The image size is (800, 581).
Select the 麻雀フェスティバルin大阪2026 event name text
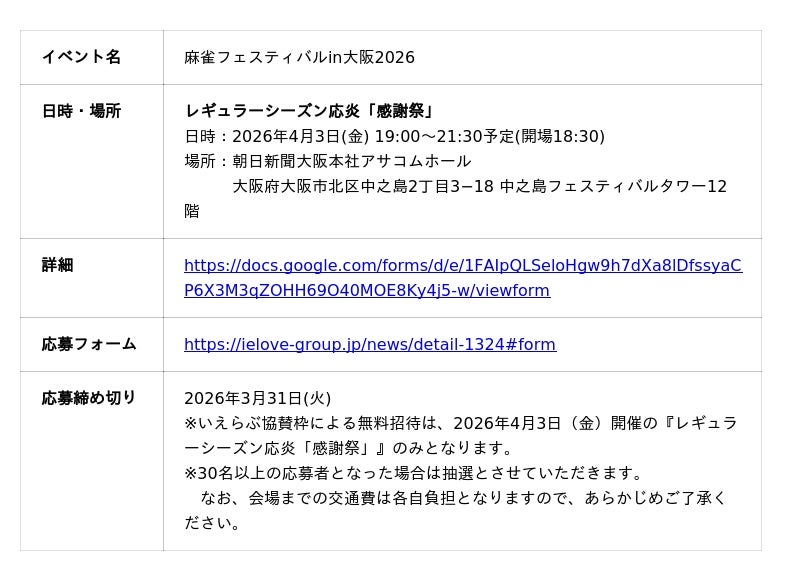point(299,58)
